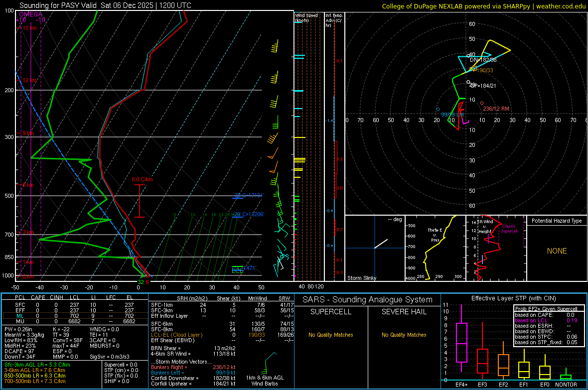Click the "Theta-E v. Pres" inset label
The width and height of the screenshot is (588, 390).
(x=435, y=235)
